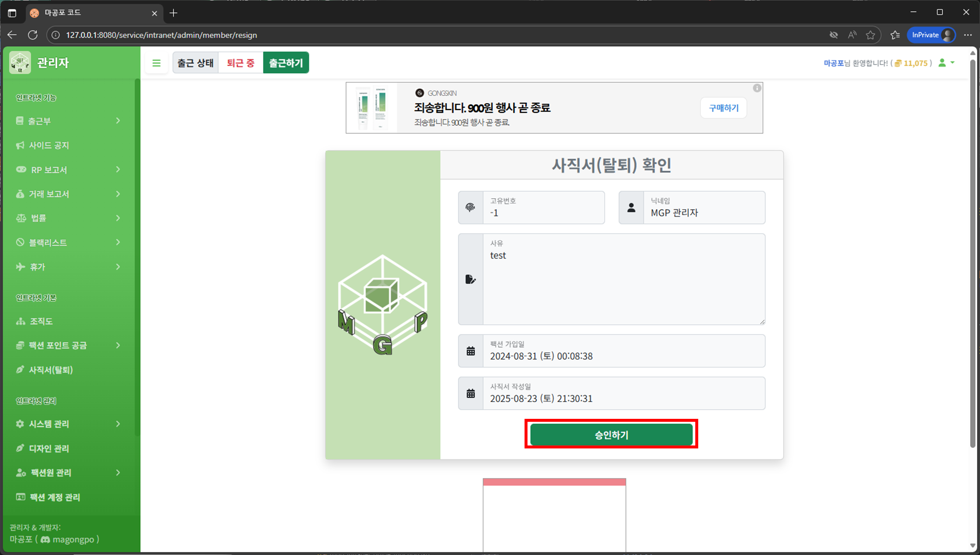Expand the 휴가 submenu chevron
Viewport: 980px width, 555px height.
(118, 267)
